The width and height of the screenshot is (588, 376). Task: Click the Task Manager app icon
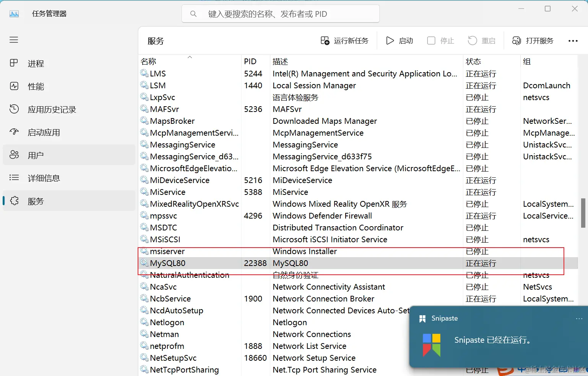tap(14, 14)
